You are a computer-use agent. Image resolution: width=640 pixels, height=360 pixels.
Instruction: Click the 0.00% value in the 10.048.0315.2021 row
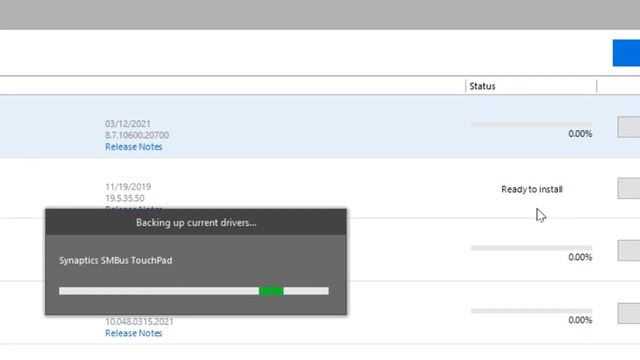pyautogui.click(x=580, y=320)
